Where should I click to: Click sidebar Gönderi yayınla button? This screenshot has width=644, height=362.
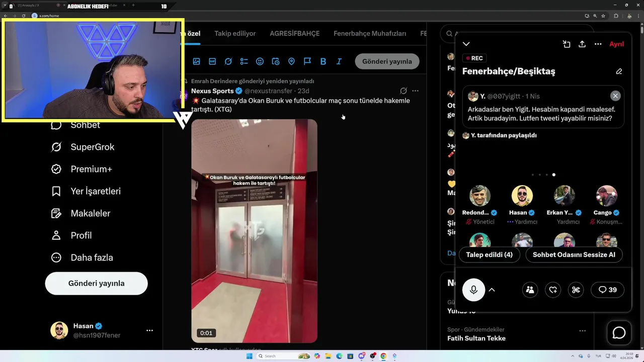point(97,284)
